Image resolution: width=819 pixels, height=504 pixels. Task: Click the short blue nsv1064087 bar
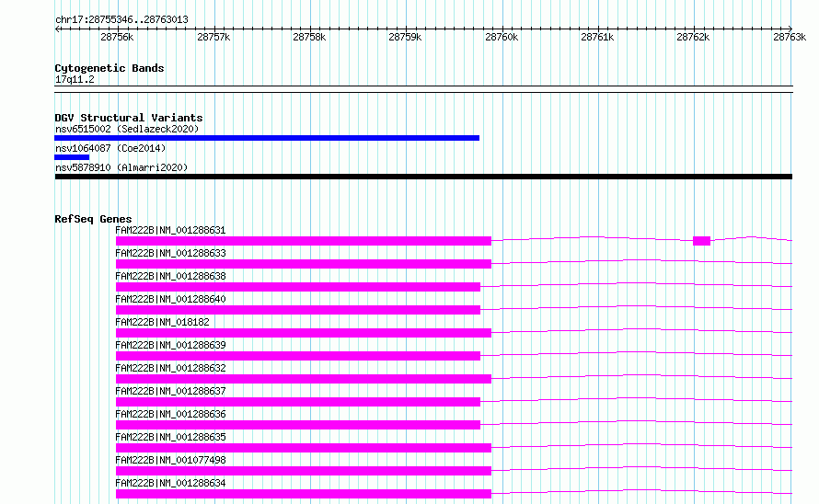pyautogui.click(x=72, y=157)
